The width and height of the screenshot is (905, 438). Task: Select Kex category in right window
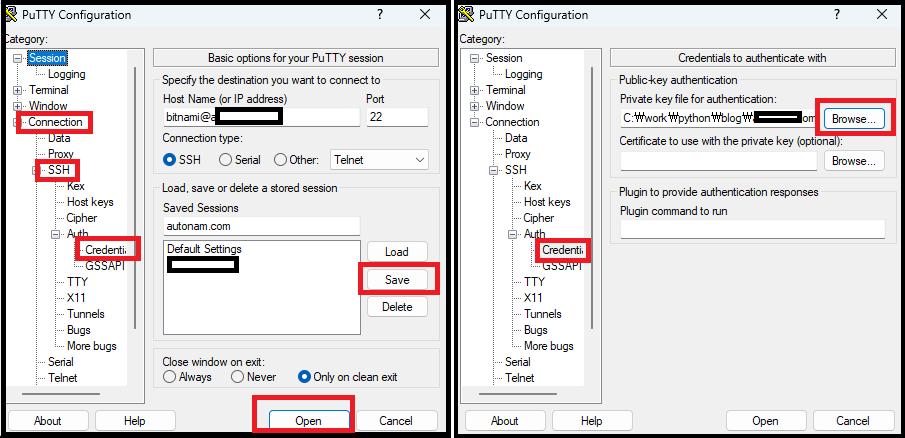pyautogui.click(x=533, y=186)
